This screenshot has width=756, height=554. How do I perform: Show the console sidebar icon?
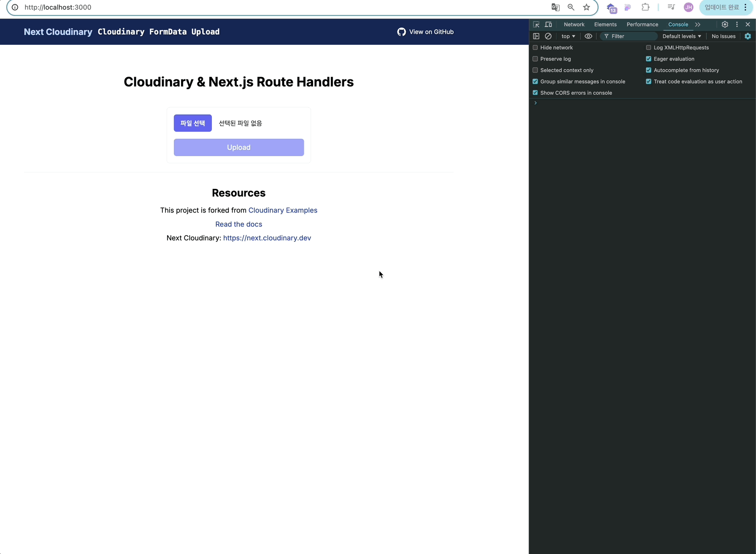pos(536,36)
